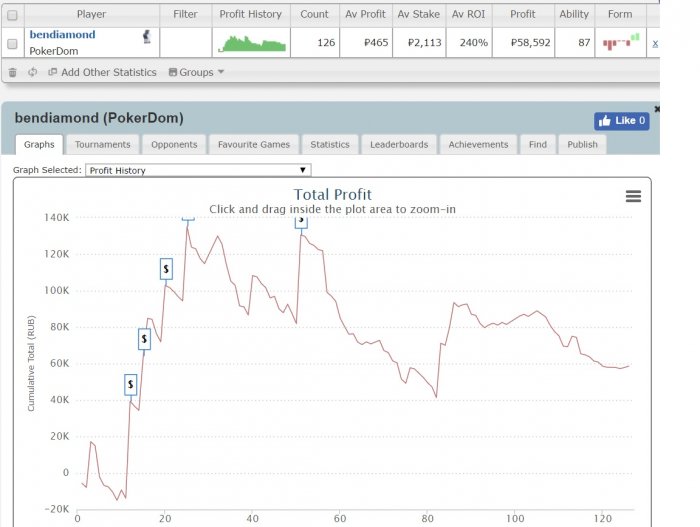Viewport: 700px width, 527px height.
Task: Open the chart hamburger menu icon
Action: [x=633, y=196]
